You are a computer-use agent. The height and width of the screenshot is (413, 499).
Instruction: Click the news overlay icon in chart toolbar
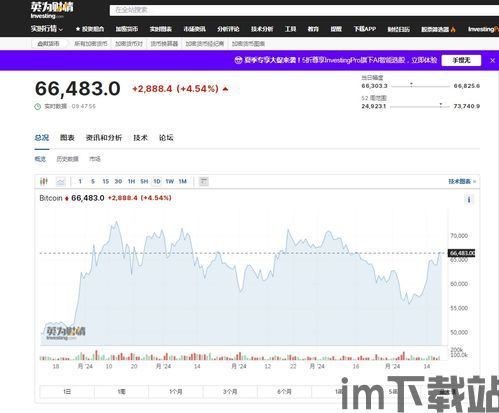pos(204,181)
